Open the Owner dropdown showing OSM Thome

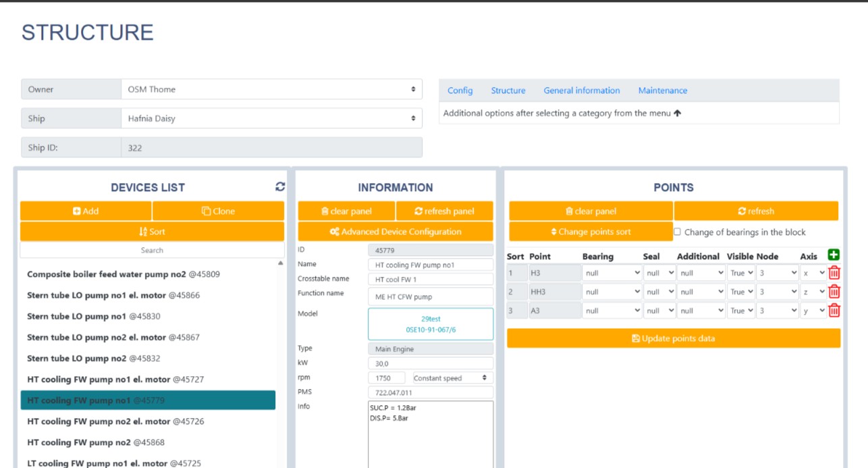[271, 89]
